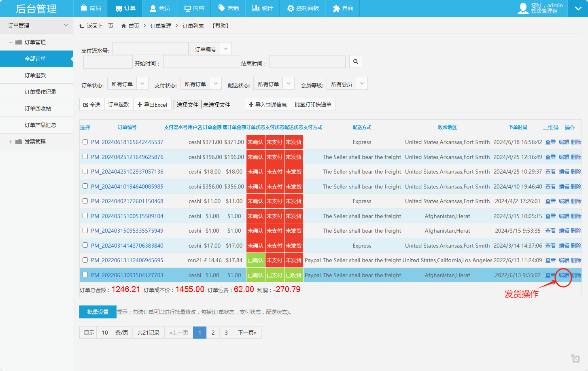Check the box for order PM_20240425121649625876
This screenshot has height=371, width=588.
(x=85, y=157)
